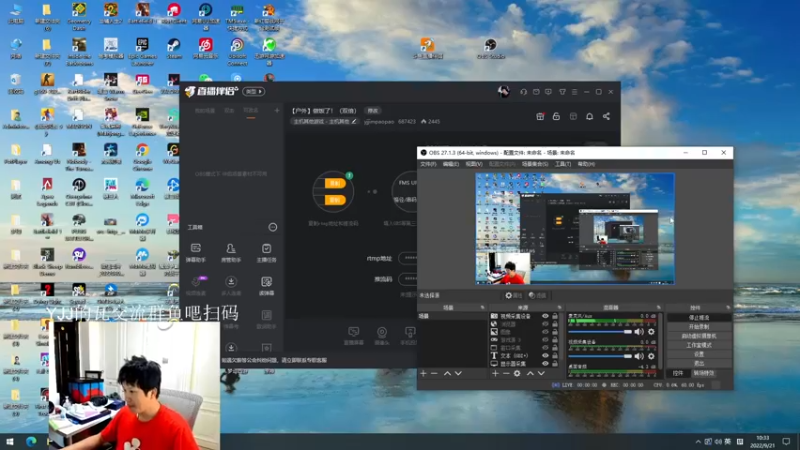
Task: Open the user avatar in 直播伴侣
Action: point(504,91)
